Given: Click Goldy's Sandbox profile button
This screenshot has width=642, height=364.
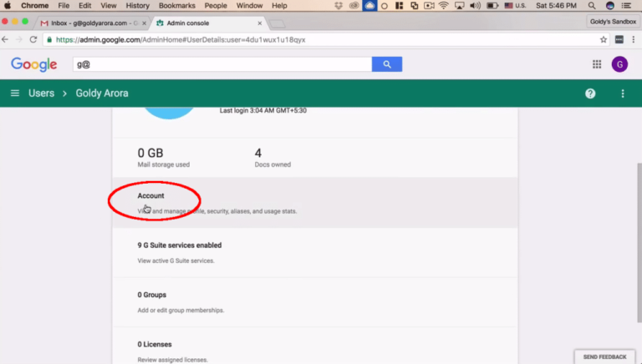Looking at the screenshot, I should [613, 22].
